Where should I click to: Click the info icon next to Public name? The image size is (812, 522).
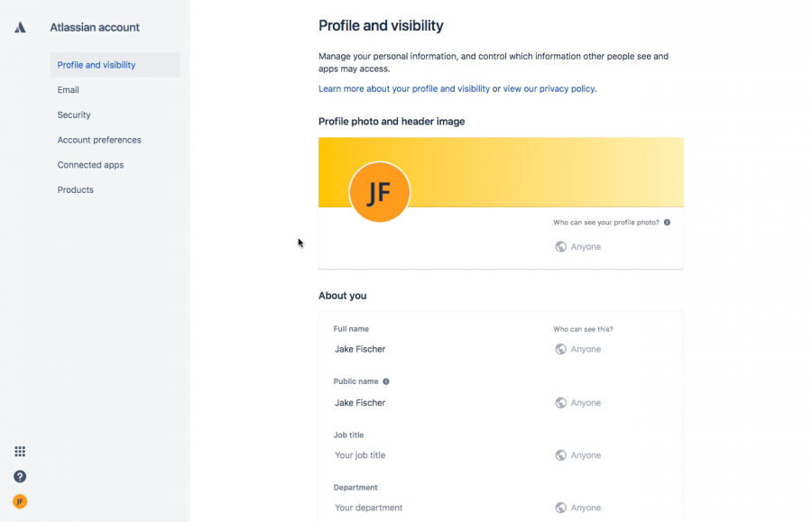tap(386, 380)
